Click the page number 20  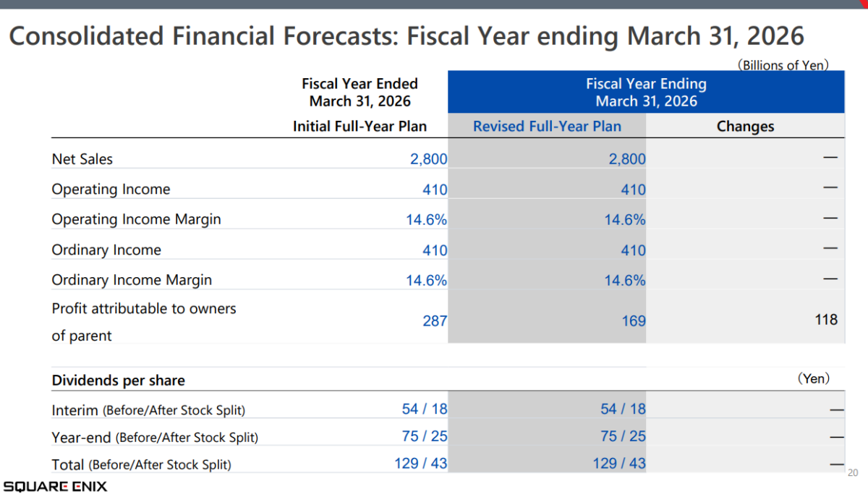pos(853,473)
